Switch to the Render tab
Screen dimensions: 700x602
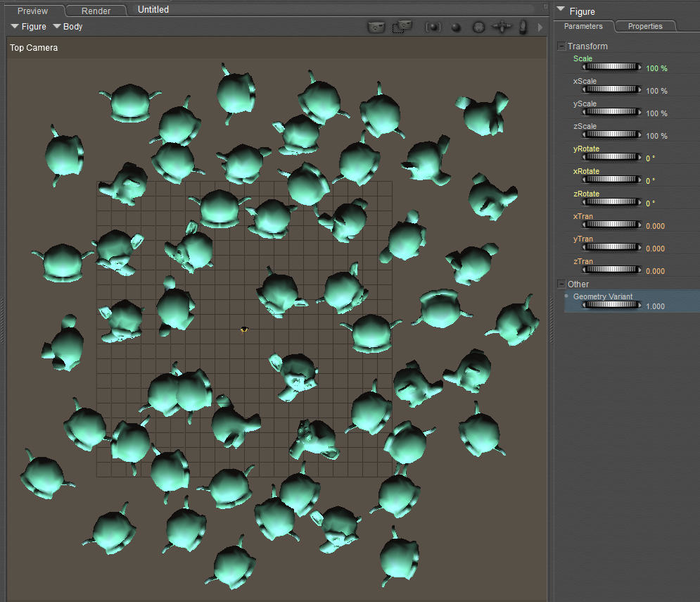coord(96,11)
